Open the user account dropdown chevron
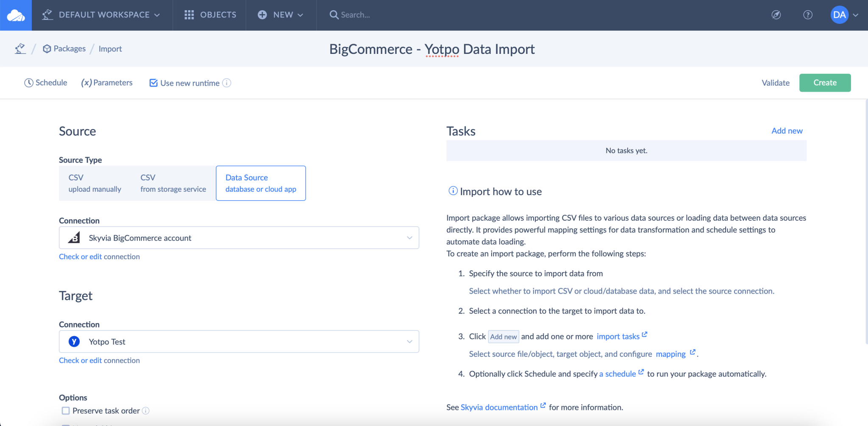This screenshot has height=426, width=868. (856, 15)
